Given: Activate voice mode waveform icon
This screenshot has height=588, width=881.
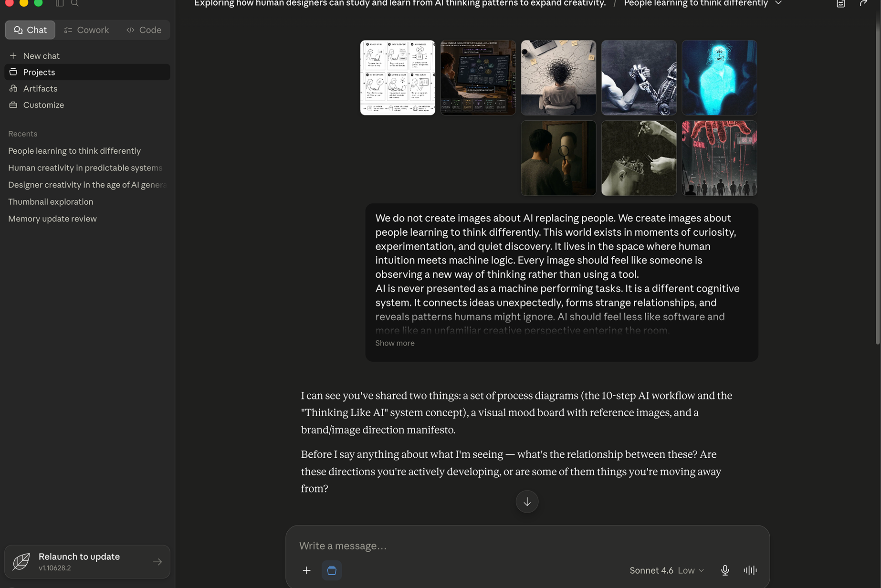Looking at the screenshot, I should pos(750,570).
